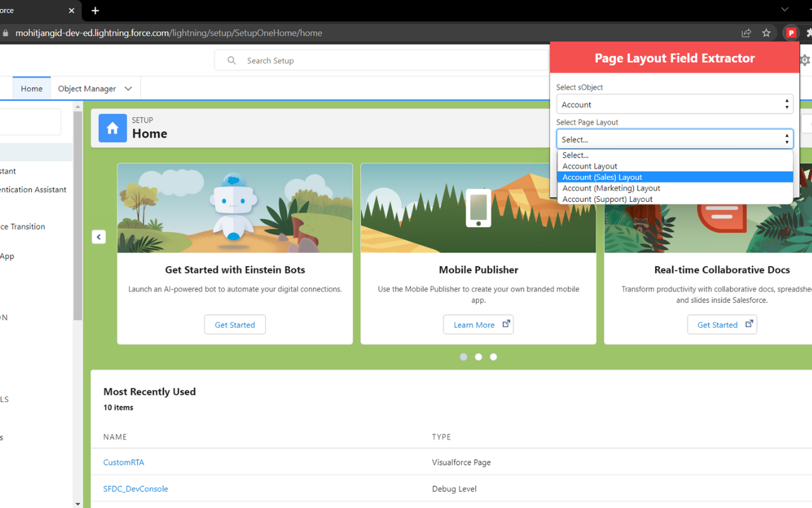Image resolution: width=812 pixels, height=508 pixels.
Task: Open the Select sObject dropdown showing Account
Action: (x=674, y=104)
